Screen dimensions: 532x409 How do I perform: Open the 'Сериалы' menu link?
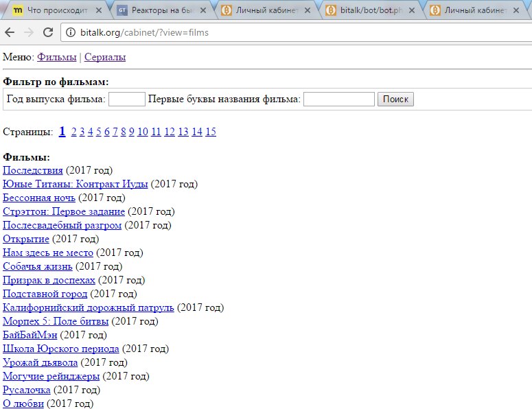(x=105, y=58)
